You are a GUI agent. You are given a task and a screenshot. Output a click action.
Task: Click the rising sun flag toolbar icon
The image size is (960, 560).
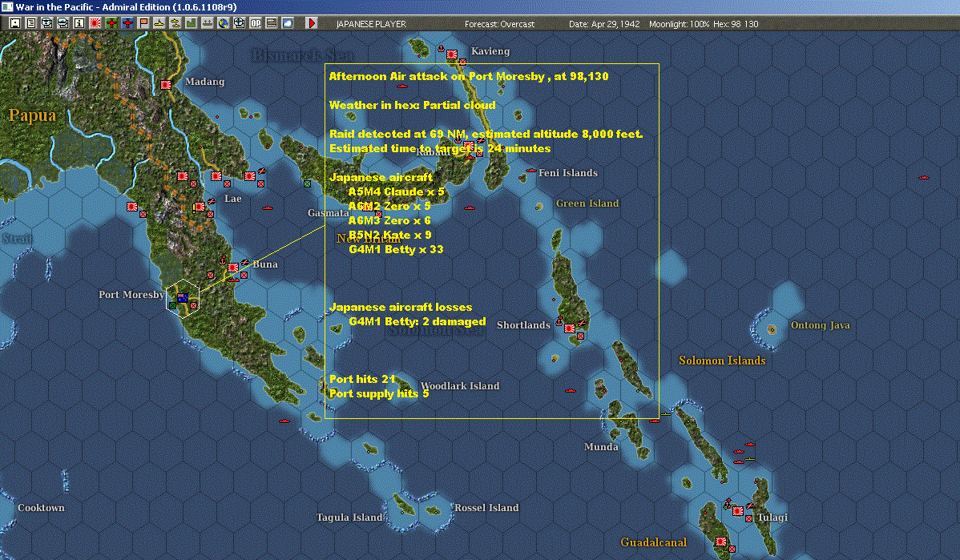(95, 23)
